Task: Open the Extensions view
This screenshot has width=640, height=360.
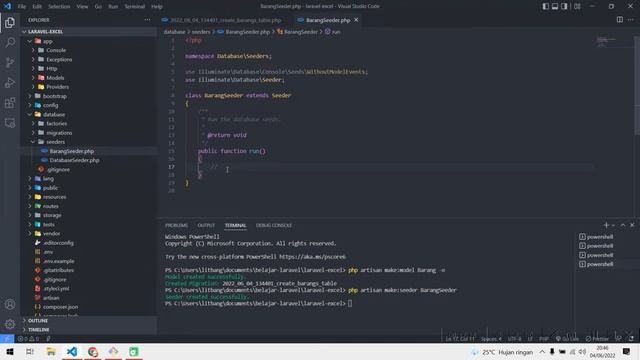Action: [10, 102]
